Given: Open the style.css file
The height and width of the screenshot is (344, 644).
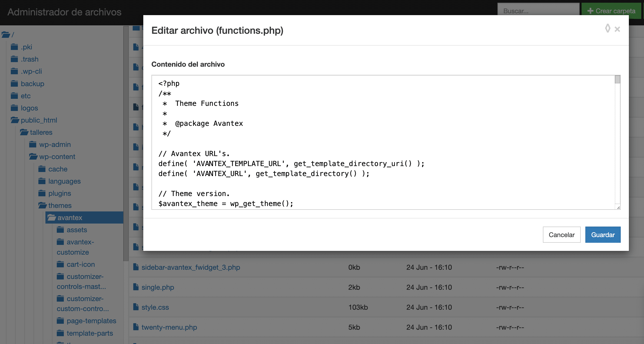Looking at the screenshot, I should point(155,307).
